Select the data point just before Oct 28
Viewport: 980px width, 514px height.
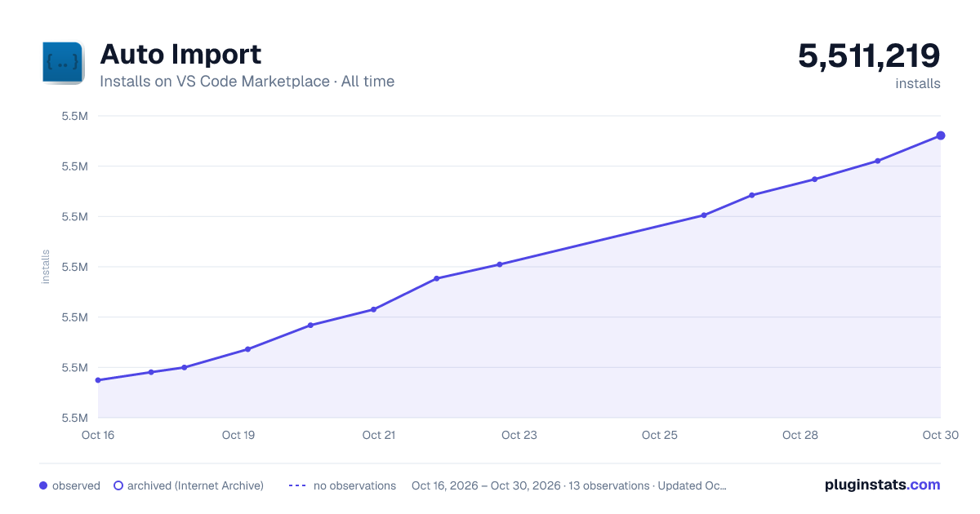tap(751, 195)
